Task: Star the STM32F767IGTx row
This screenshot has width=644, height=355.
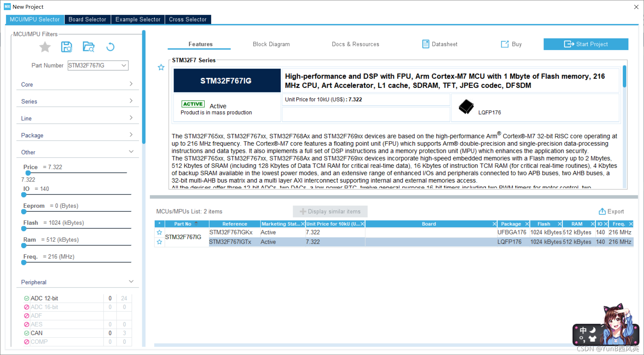Action: 160,242
